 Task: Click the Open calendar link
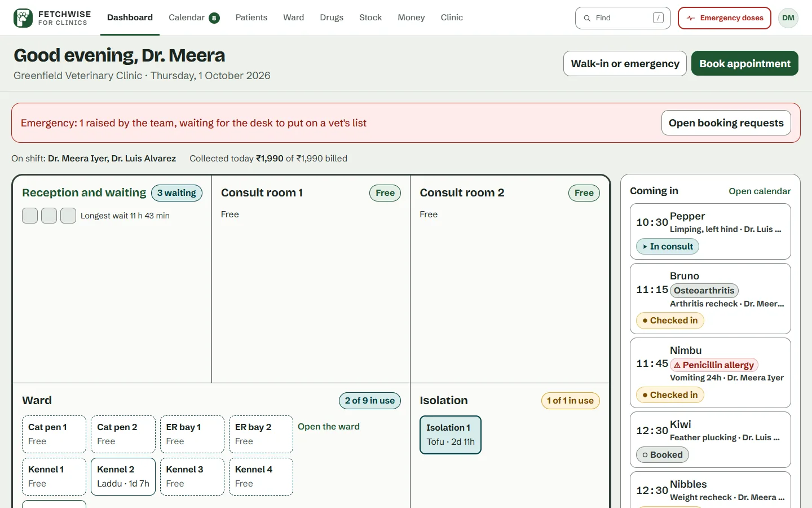pyautogui.click(x=760, y=191)
